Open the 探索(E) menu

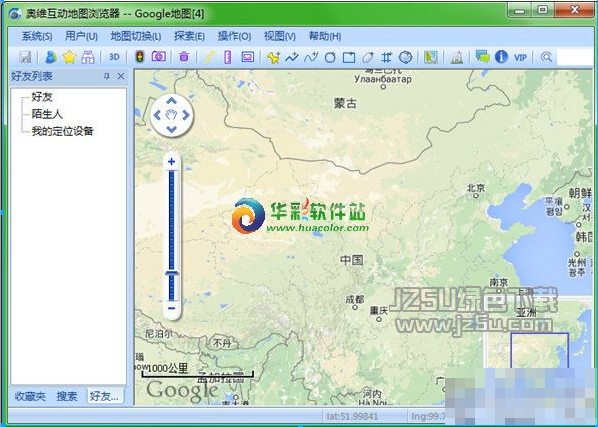point(189,36)
